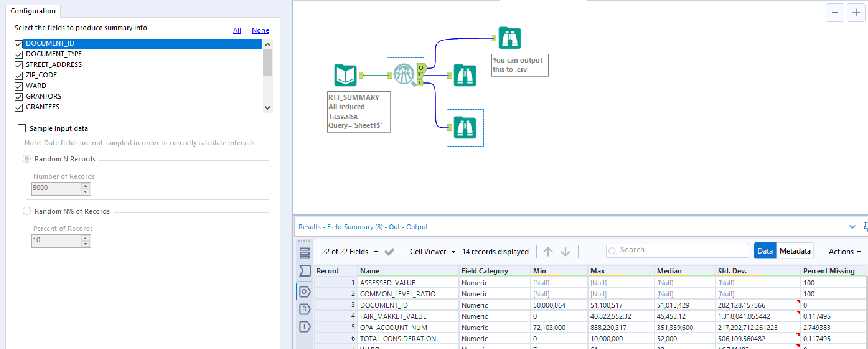Screen dimensions: 868x349
Task: Switch to the Data view tab
Action: click(x=765, y=251)
